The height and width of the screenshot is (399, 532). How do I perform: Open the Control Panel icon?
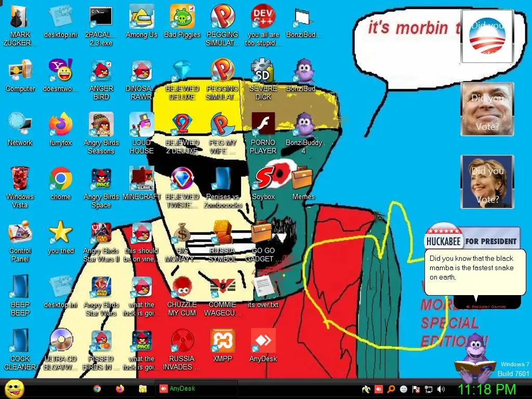[20, 232]
